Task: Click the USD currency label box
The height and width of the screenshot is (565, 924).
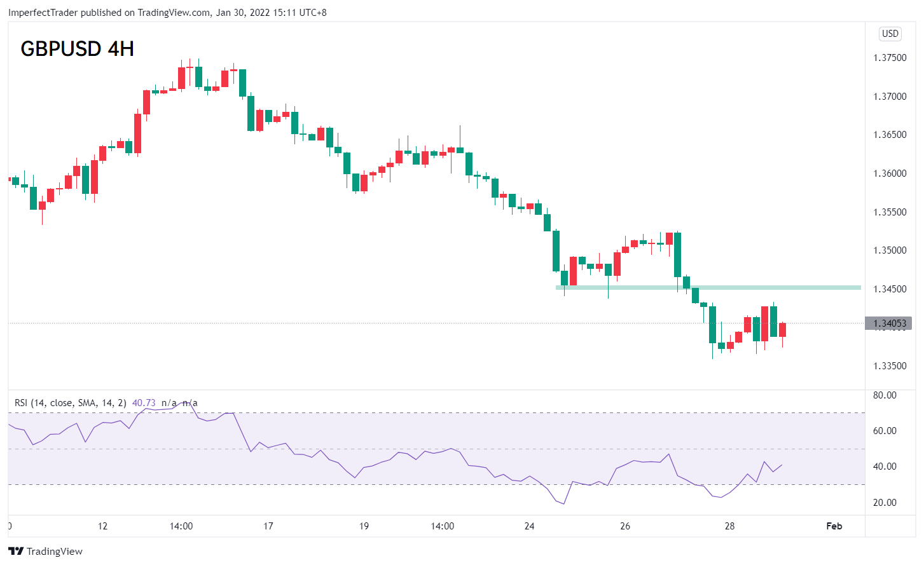Action: (x=890, y=34)
